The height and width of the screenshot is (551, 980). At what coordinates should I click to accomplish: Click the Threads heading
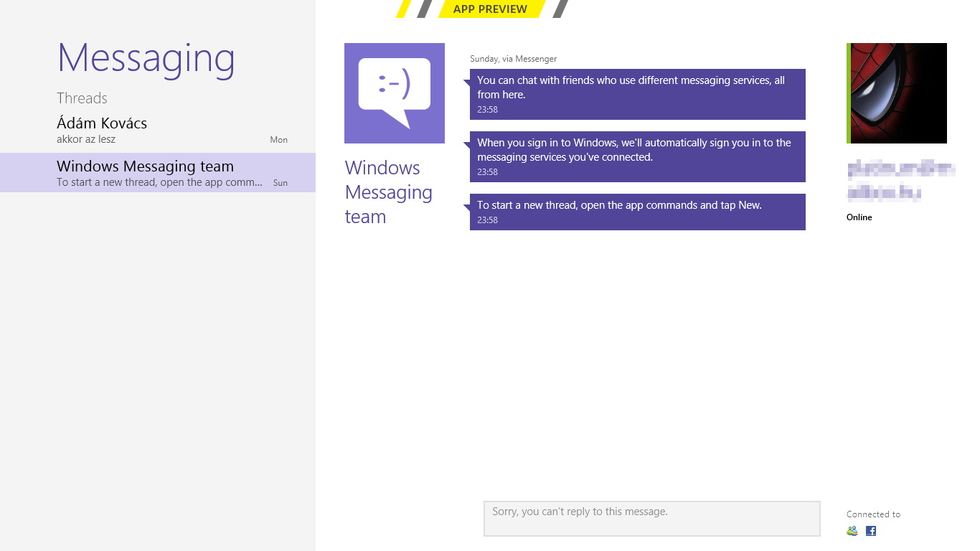pyautogui.click(x=82, y=98)
